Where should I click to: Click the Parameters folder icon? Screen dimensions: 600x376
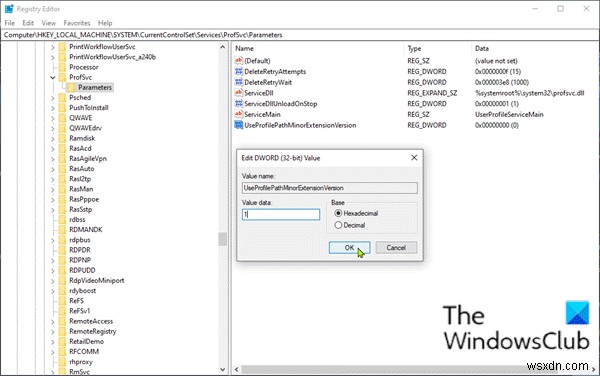(x=71, y=87)
